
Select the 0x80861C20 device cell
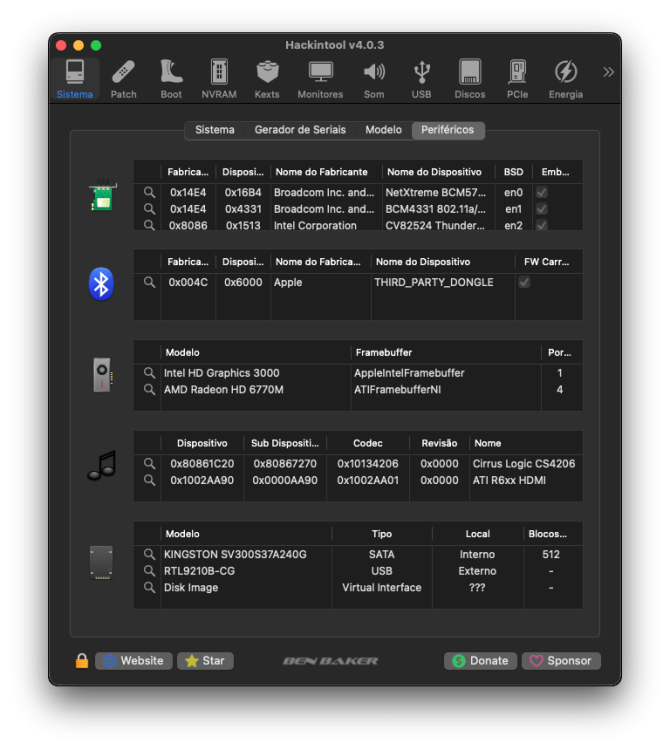point(202,463)
